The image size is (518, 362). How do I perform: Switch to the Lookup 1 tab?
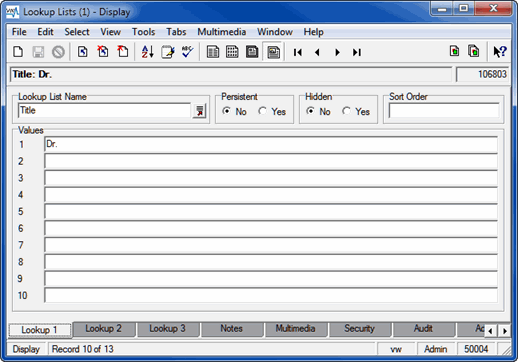point(40,330)
